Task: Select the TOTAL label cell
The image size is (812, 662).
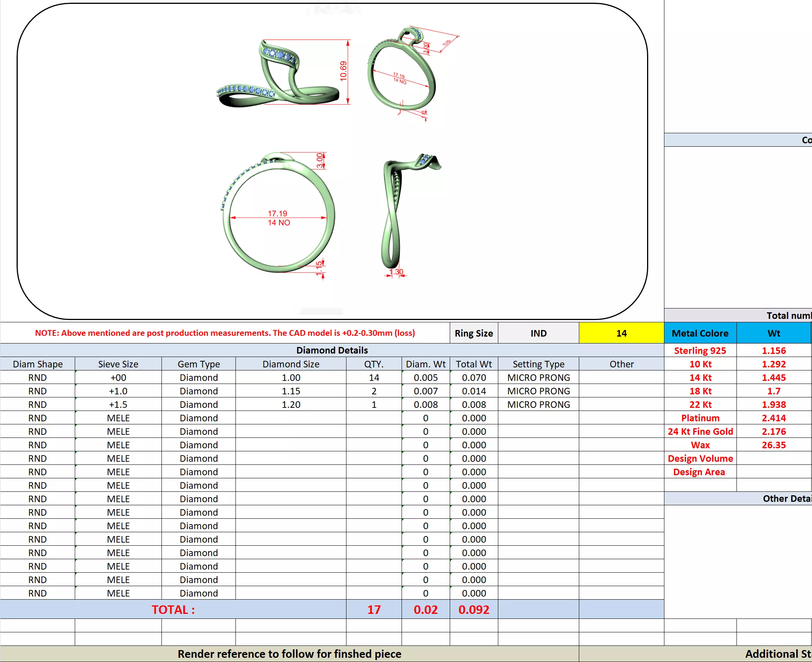Action: 173,610
